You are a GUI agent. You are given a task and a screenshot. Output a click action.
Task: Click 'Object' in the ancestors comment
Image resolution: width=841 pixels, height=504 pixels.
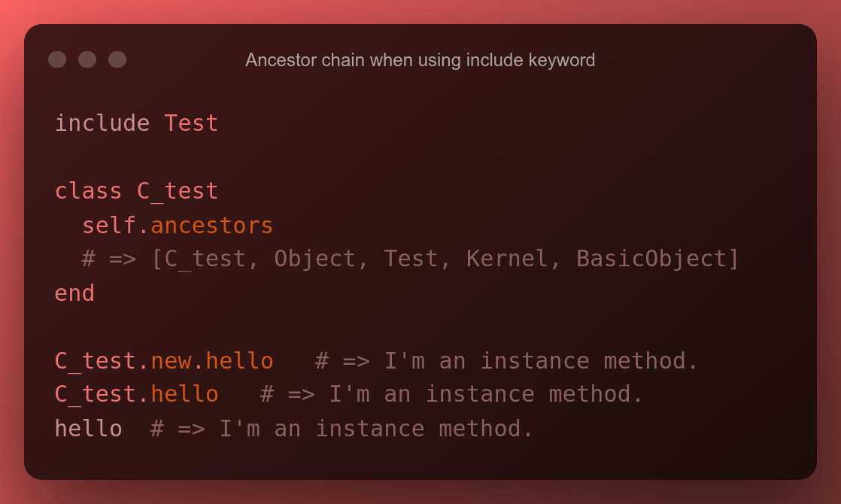coord(315,259)
